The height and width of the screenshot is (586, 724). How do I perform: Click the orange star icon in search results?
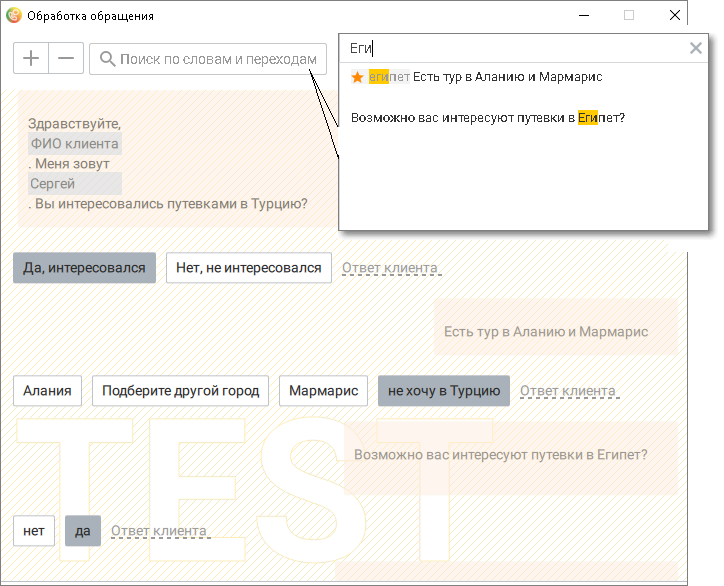tap(357, 77)
